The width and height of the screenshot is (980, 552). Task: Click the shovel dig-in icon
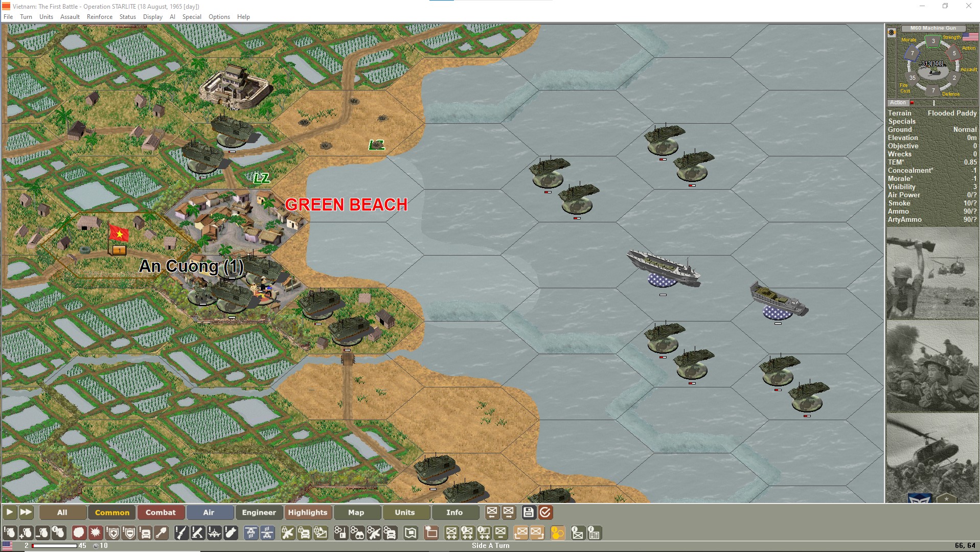click(162, 533)
